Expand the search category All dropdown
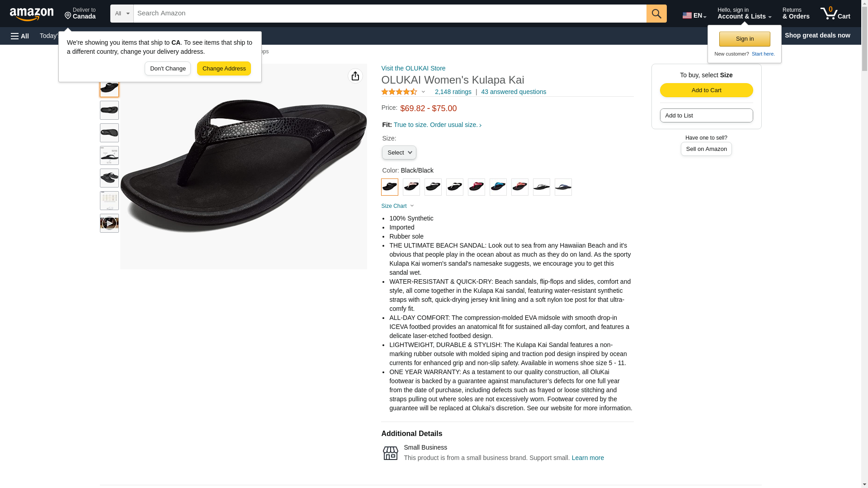This screenshot has height=488, width=868. point(122,14)
